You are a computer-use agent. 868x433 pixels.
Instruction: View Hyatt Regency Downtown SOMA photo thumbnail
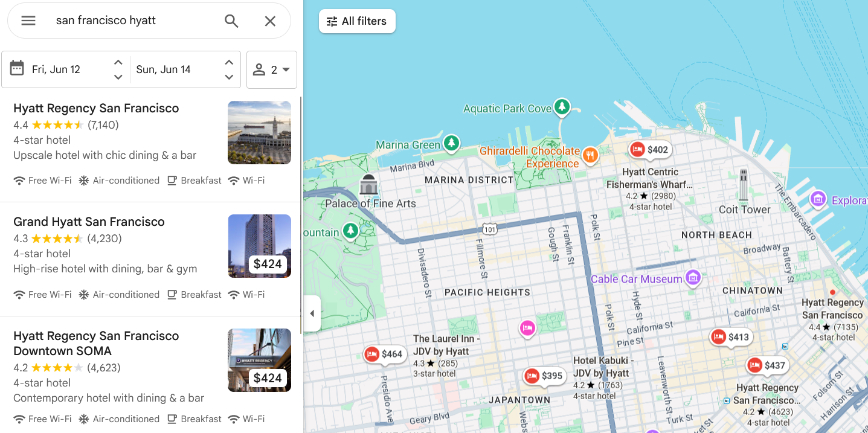(259, 360)
